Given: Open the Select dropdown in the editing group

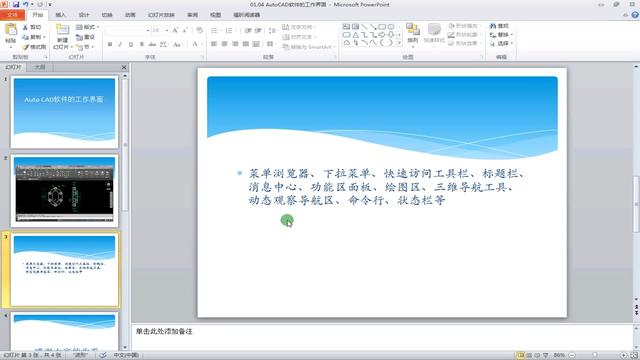Looking at the screenshot, I should coord(501,43).
